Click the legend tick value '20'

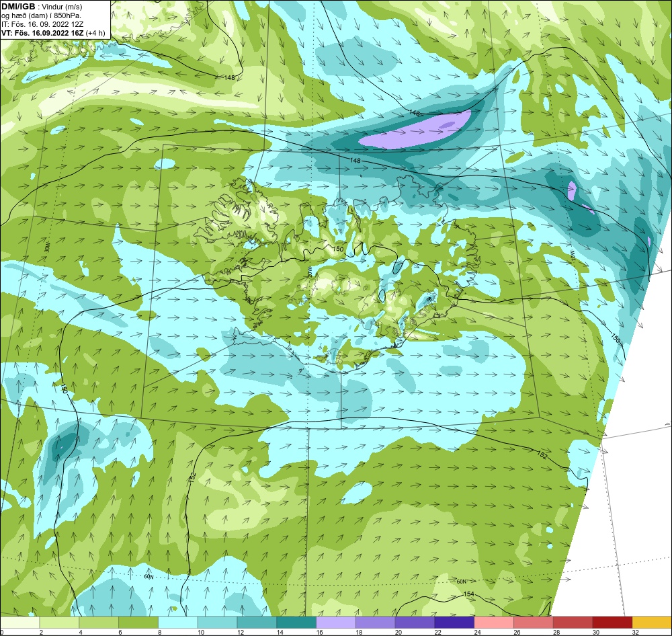pos(398,632)
